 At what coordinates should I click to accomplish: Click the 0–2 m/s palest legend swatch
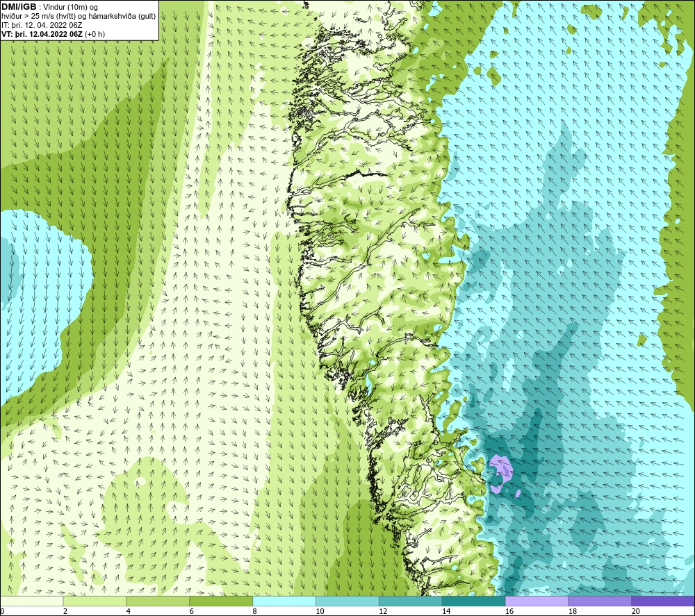pos(32,601)
